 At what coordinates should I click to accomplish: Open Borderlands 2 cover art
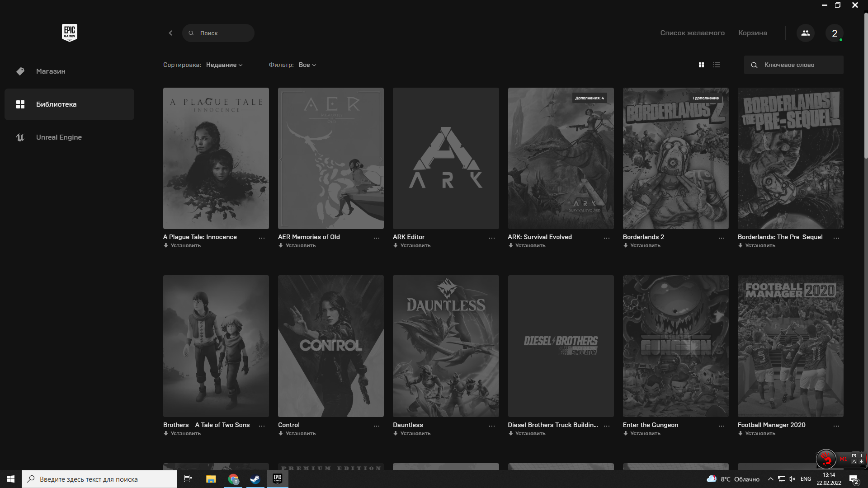coord(676,158)
